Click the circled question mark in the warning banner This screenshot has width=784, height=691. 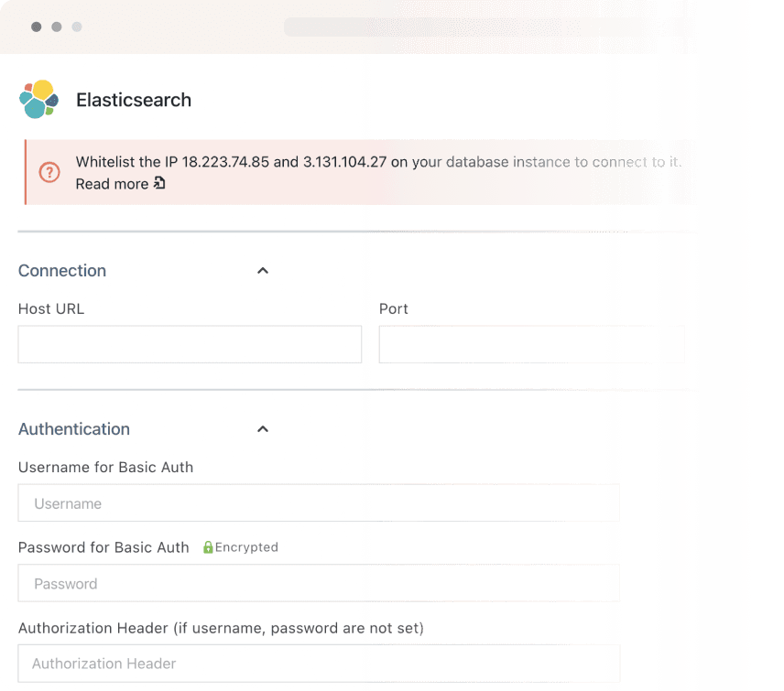pyautogui.click(x=49, y=172)
